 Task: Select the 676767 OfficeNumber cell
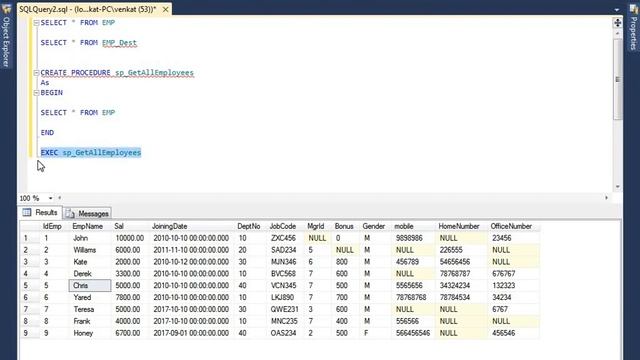514,273
